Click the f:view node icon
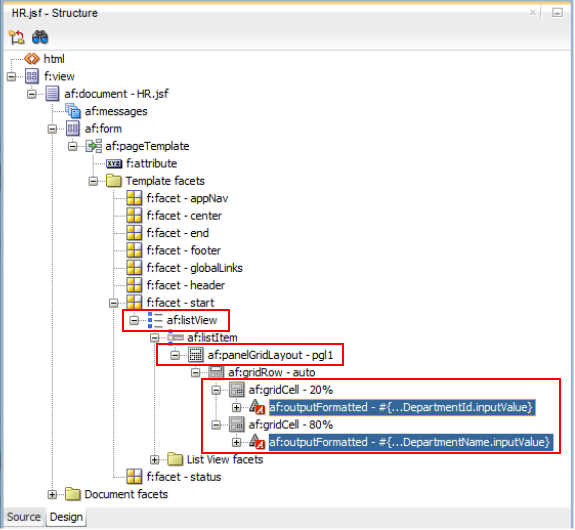Image resolution: width=575 pixels, height=530 pixels. pyautogui.click(x=32, y=76)
